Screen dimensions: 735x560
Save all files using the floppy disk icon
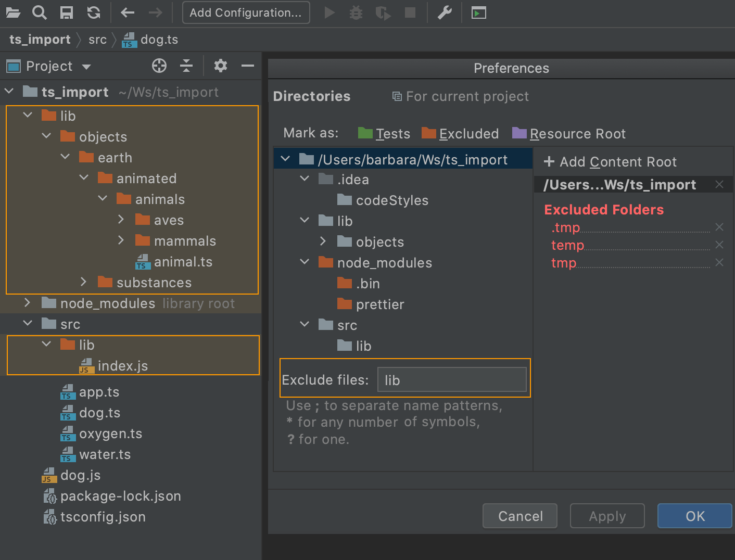click(66, 12)
